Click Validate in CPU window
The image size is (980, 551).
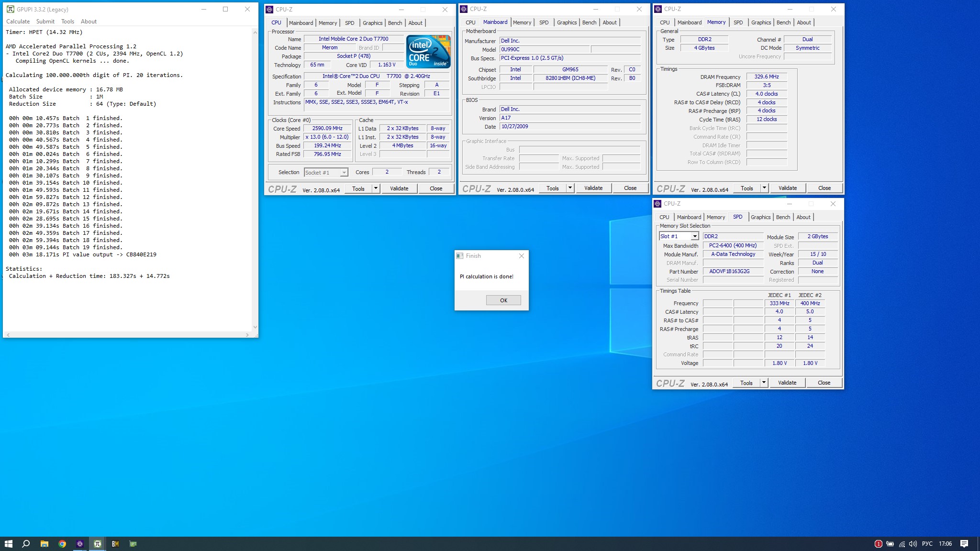pyautogui.click(x=399, y=188)
